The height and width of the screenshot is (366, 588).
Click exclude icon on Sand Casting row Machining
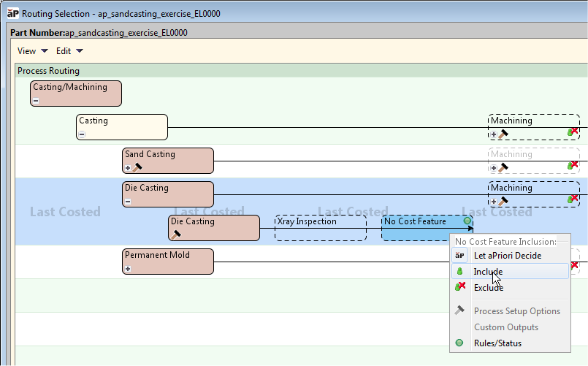[x=573, y=166]
